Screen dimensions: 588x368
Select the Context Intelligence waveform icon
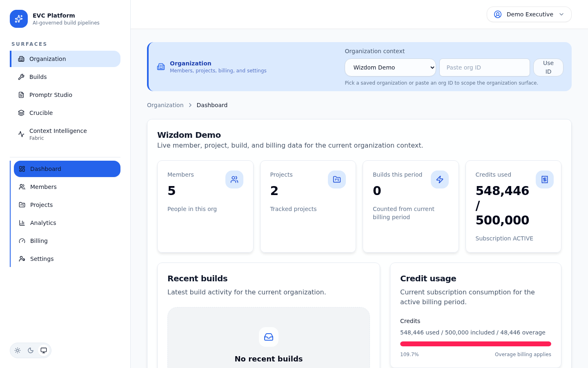pyautogui.click(x=21, y=134)
